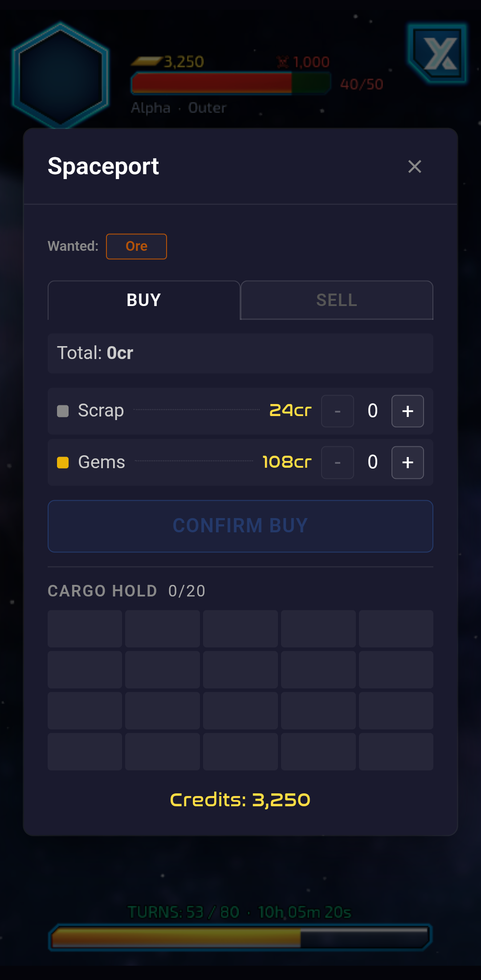Screen dimensions: 481x980
Task: Select the BUY tab
Action: tap(143, 300)
